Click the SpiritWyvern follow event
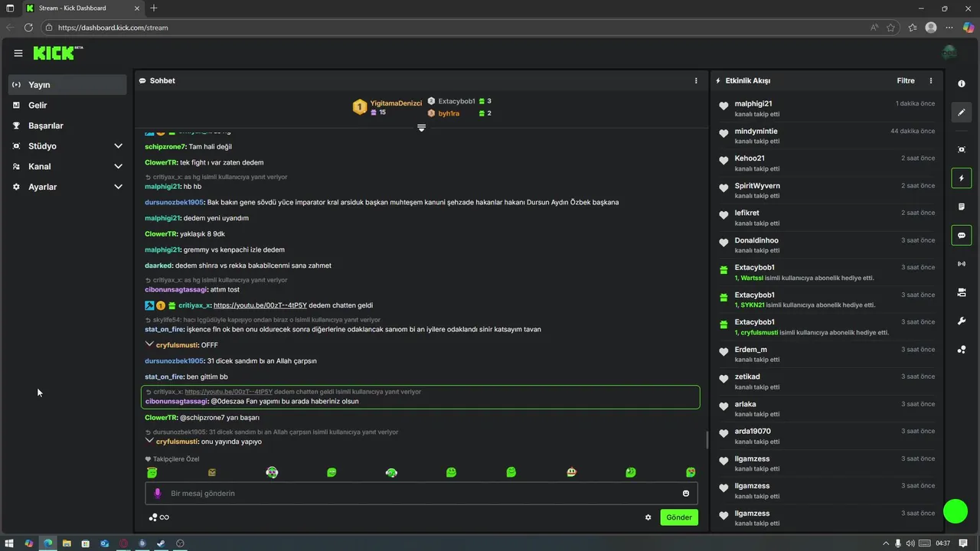This screenshot has width=980, height=551. pos(827,190)
